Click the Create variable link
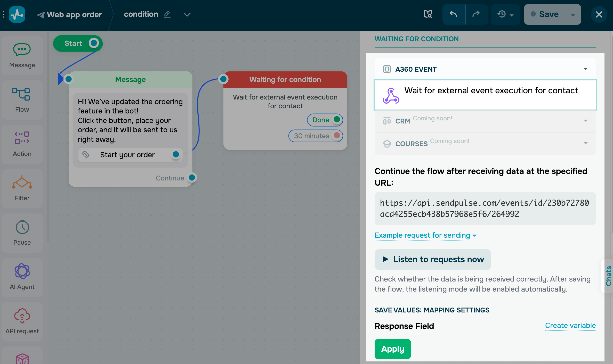613x364 pixels. click(x=570, y=326)
